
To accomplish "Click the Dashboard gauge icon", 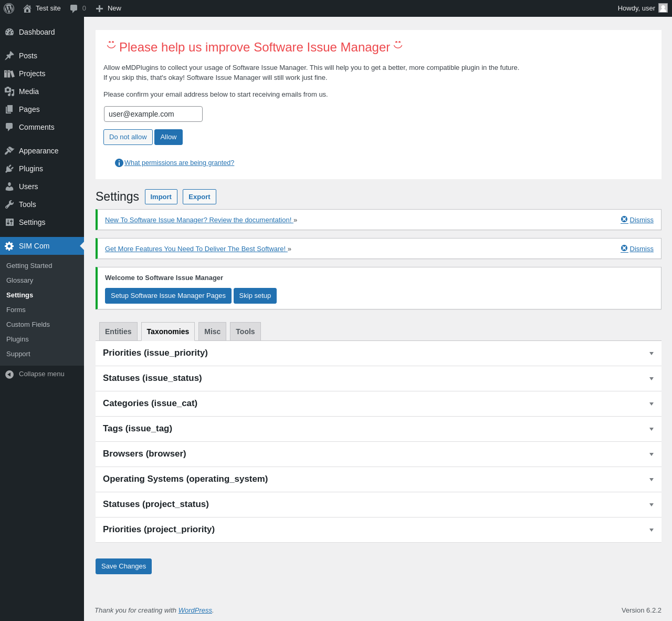I will 9,32.
